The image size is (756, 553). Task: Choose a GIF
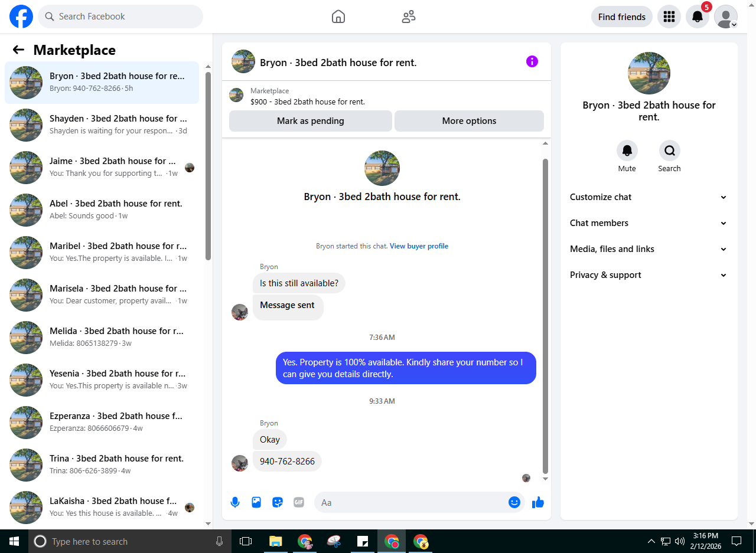click(x=299, y=502)
